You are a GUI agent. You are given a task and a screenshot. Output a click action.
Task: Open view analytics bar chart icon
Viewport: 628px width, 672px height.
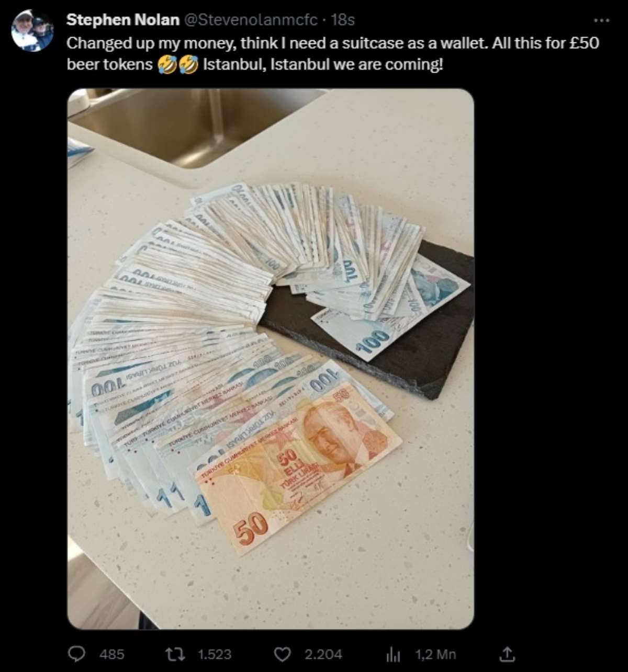(393, 654)
